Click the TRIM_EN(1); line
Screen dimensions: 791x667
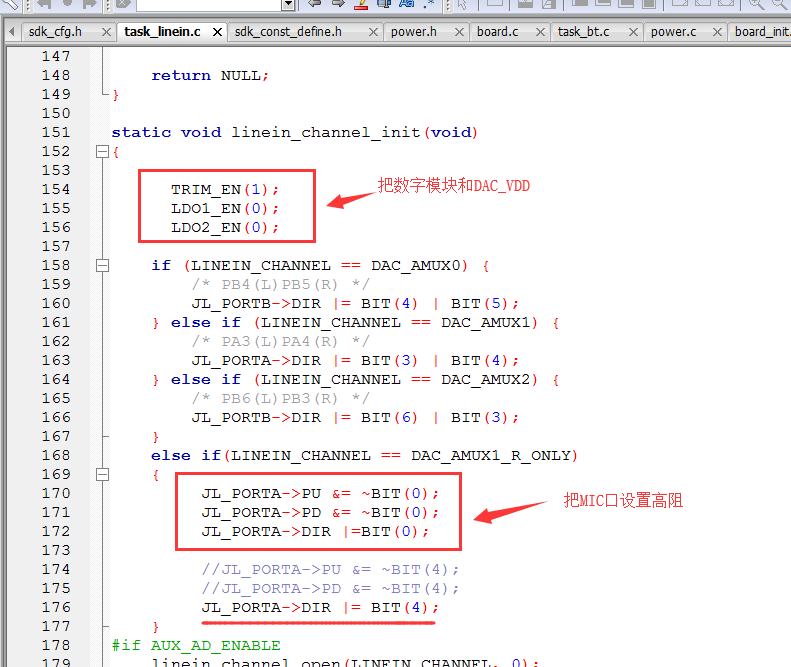click(x=225, y=190)
